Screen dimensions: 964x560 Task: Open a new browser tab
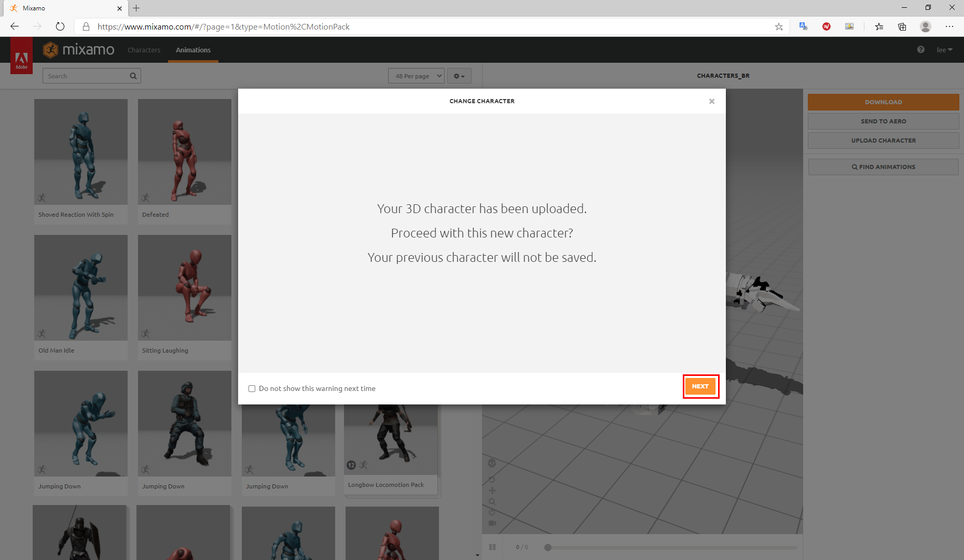click(136, 8)
